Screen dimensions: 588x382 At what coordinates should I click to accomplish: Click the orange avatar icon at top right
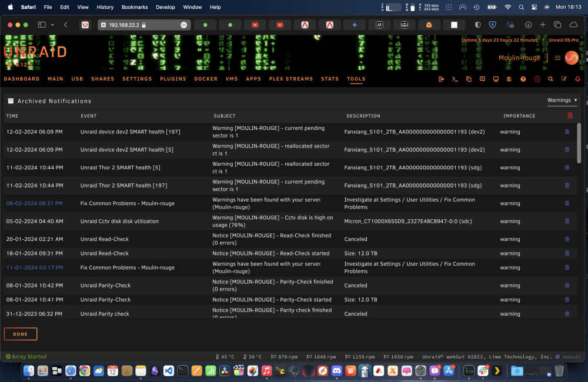[x=572, y=58]
